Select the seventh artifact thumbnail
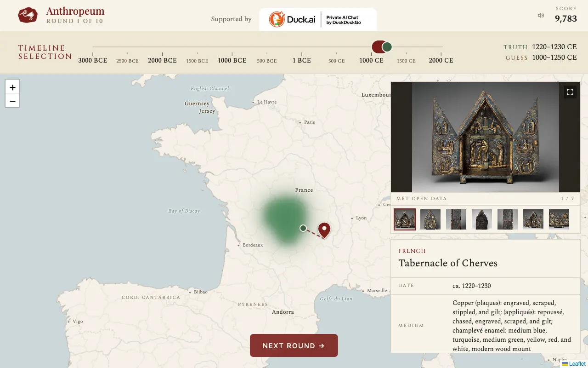Screen dimensions: 588x368 pos(559,219)
